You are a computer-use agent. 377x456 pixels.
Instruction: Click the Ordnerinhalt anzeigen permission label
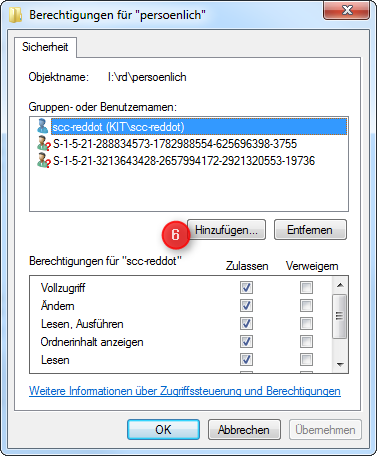92,342
